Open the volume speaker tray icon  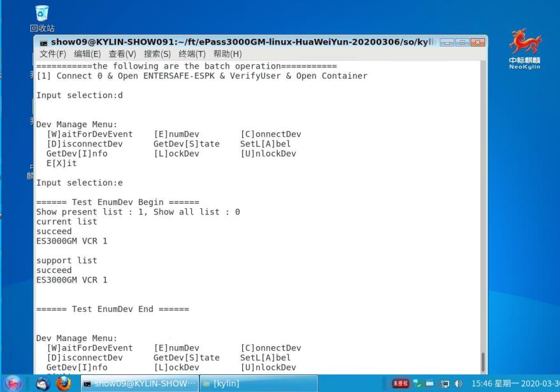tap(458, 384)
